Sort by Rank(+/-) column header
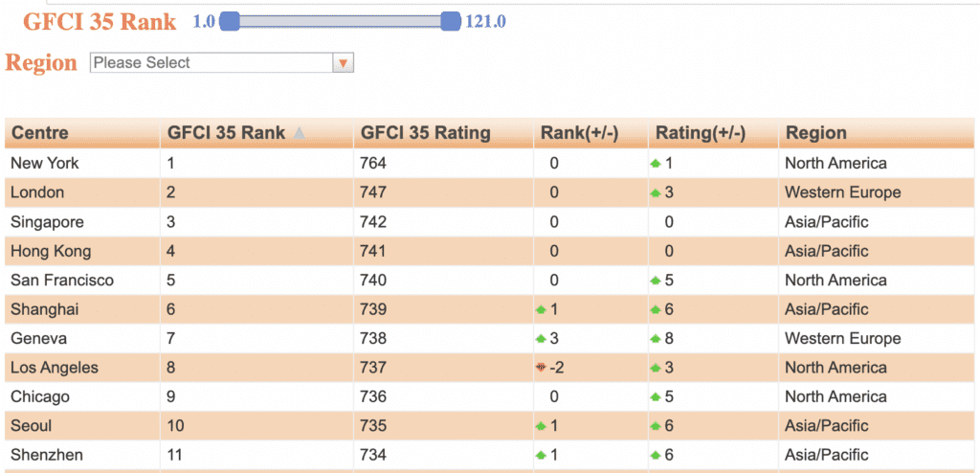 (x=590, y=133)
